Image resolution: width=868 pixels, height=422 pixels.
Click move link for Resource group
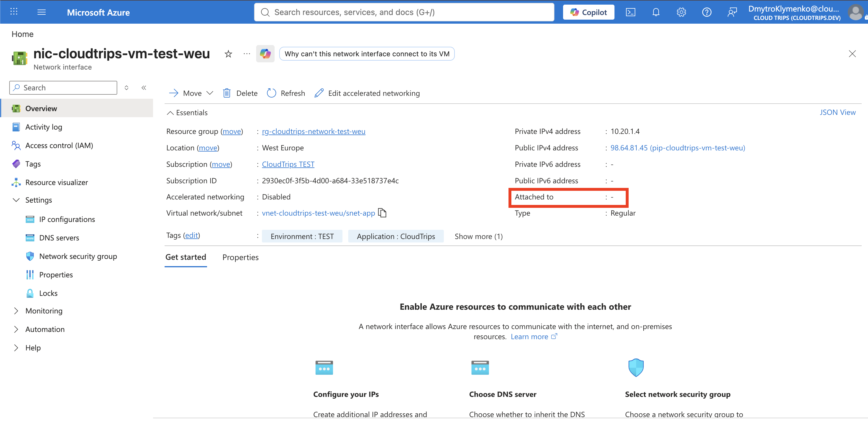coord(232,131)
